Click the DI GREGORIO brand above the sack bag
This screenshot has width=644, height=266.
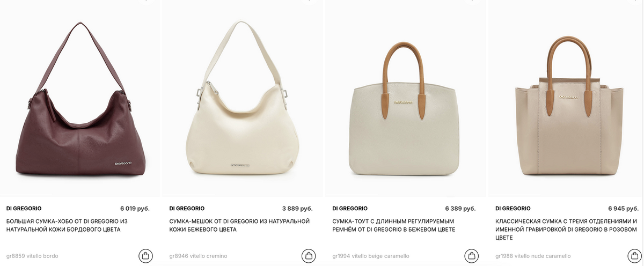187,208
